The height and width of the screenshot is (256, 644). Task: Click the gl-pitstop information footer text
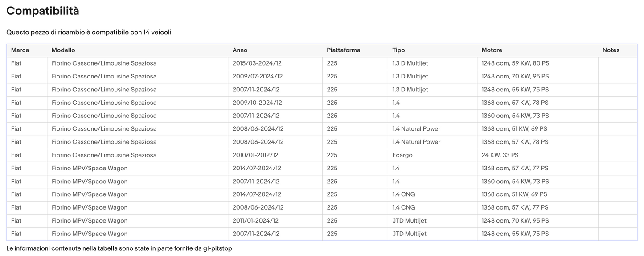pyautogui.click(x=119, y=248)
